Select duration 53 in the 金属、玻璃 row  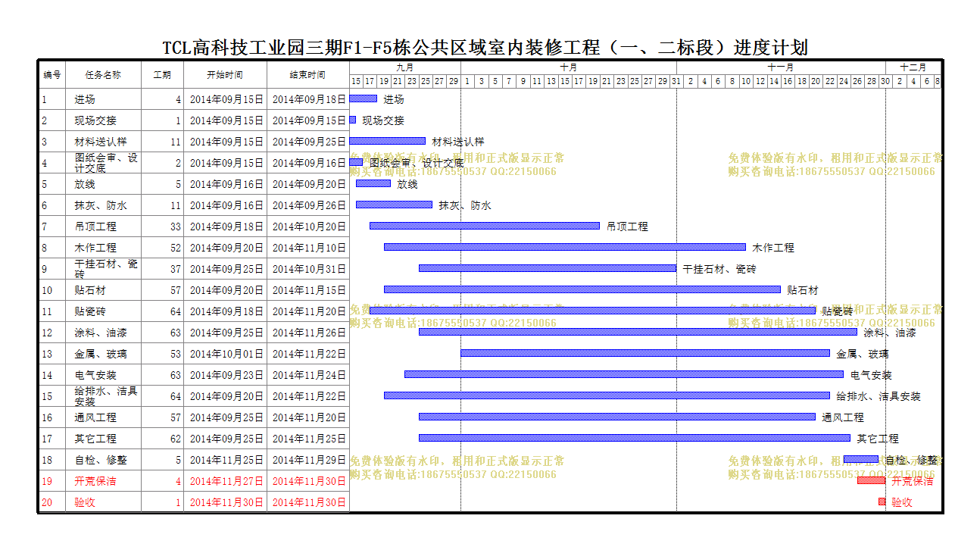pyautogui.click(x=176, y=354)
